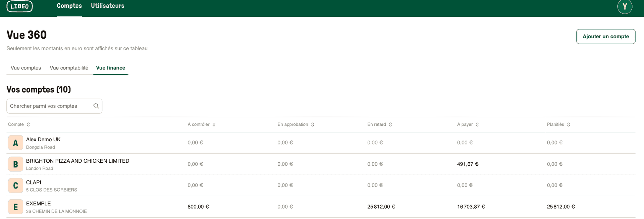Click 25 812,00 € En retard for EXEMPLE
This screenshot has width=644, height=219.
coord(381,207)
